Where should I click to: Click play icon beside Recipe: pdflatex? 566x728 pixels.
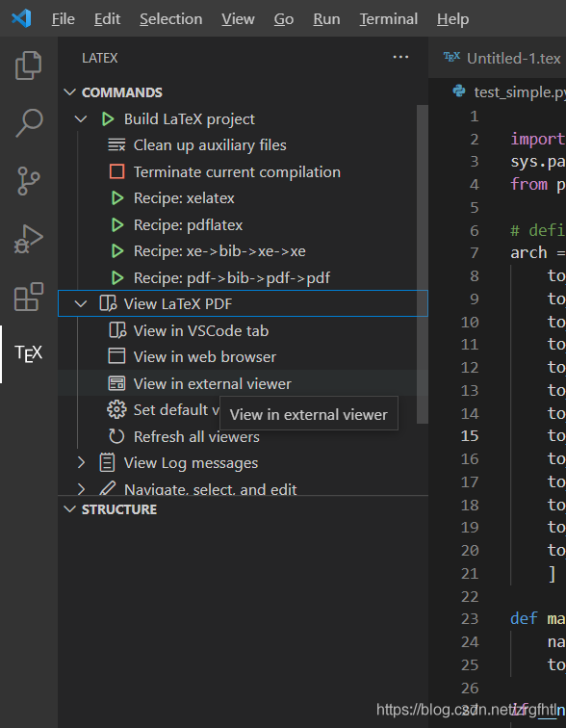point(117,224)
